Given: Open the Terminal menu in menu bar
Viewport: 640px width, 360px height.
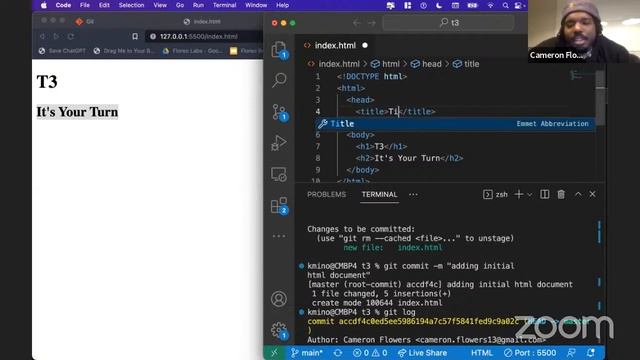Looking at the screenshot, I should (224, 5).
